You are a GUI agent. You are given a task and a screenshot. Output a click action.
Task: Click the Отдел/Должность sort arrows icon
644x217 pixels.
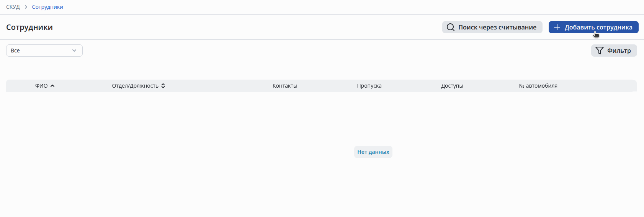point(163,86)
